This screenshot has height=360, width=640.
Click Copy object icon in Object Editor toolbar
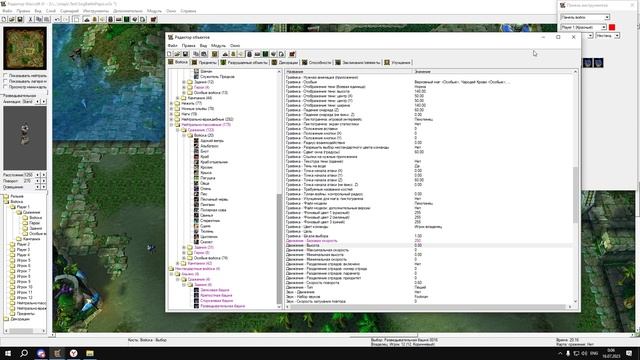196,54
